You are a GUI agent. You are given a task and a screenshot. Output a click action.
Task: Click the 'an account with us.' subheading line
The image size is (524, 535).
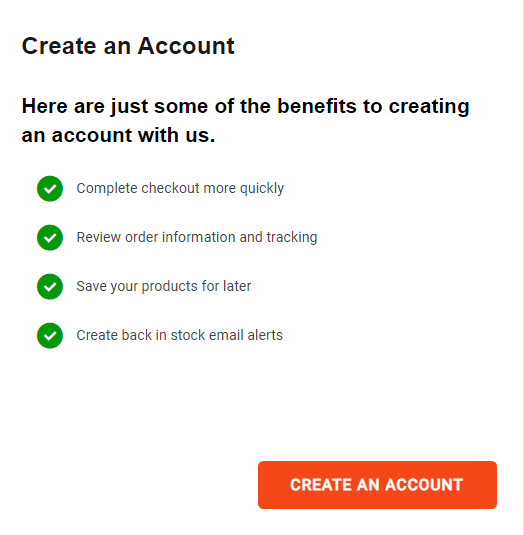click(118, 135)
